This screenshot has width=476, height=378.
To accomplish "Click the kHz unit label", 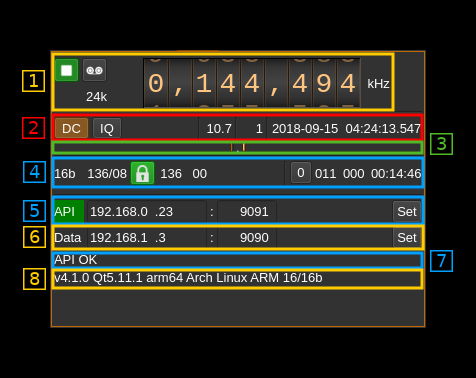I will 378,84.
